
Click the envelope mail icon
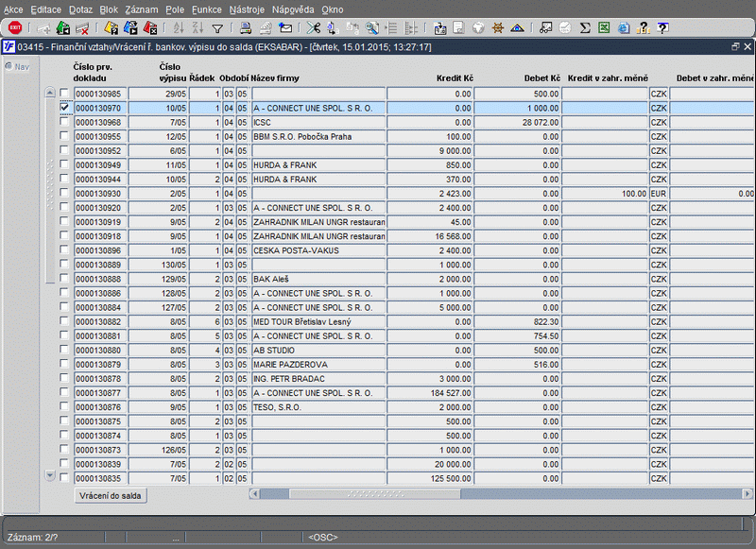point(285,28)
